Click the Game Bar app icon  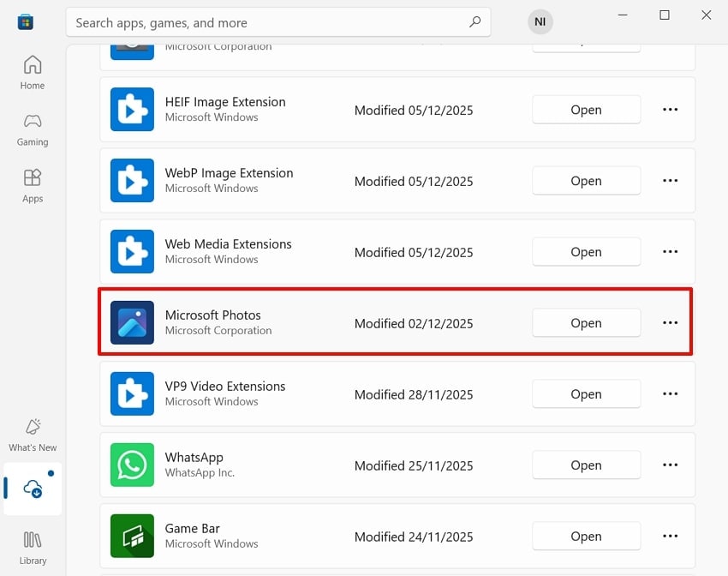click(x=132, y=537)
